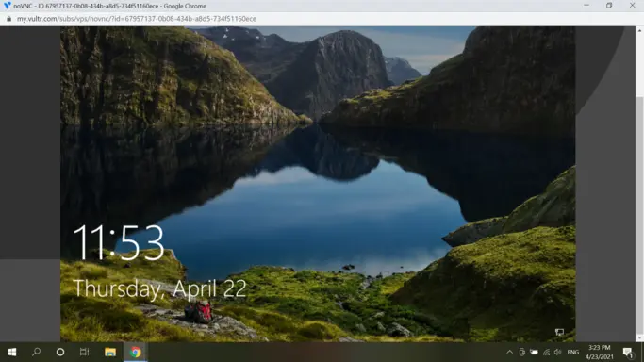
Task: Launch File Explorer from taskbar
Action: (110, 353)
